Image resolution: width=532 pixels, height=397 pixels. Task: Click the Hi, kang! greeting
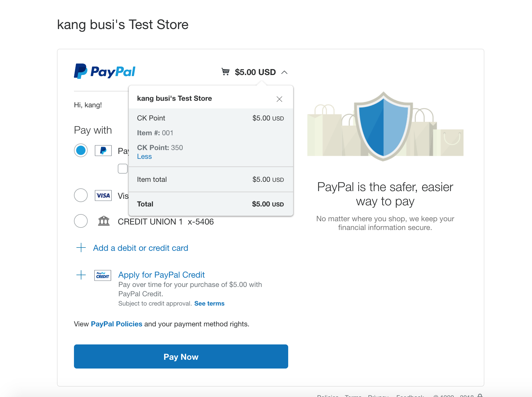88,105
